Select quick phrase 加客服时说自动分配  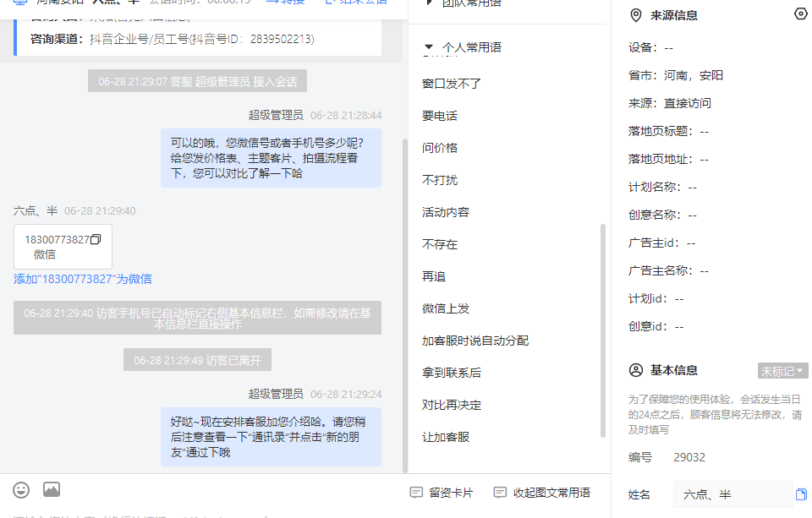click(x=475, y=341)
